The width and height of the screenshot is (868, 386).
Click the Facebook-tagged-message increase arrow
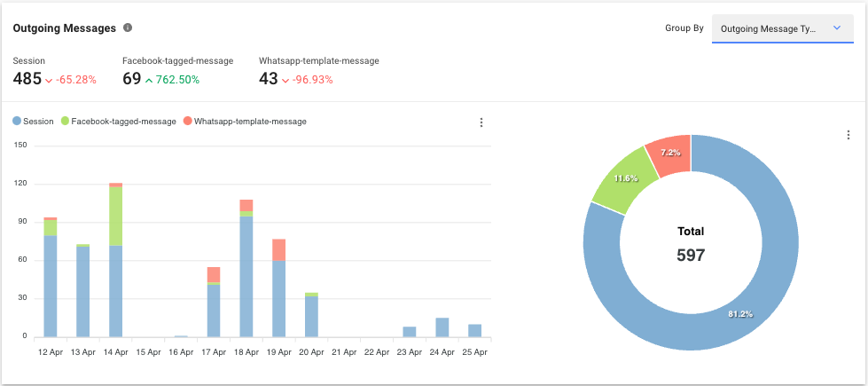(149, 80)
